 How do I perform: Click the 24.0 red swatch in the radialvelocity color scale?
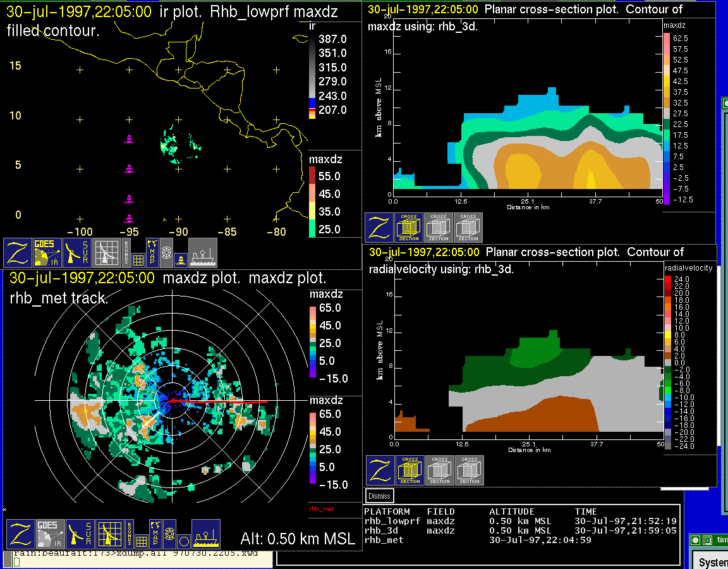pos(669,279)
